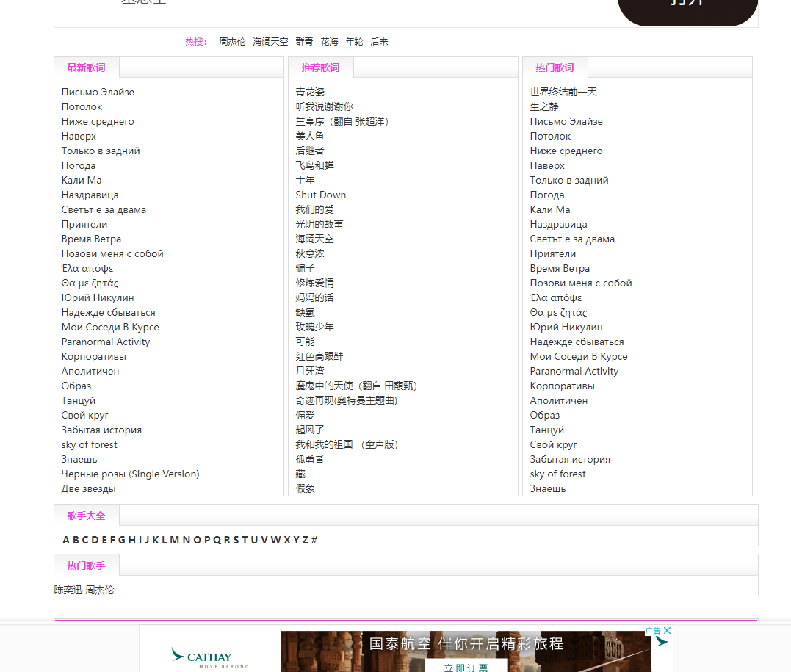Open 我们的爱 lyrics
This screenshot has width=791, height=672.
point(315,209)
